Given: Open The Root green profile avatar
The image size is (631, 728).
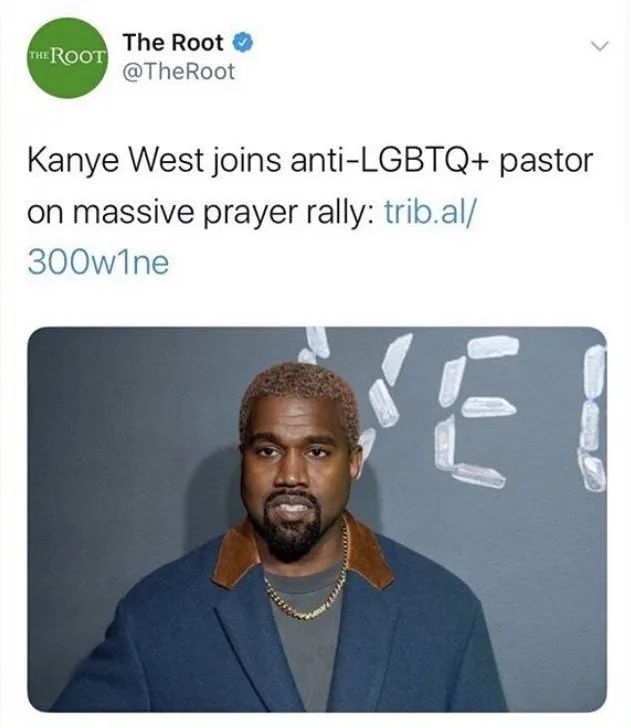Looking at the screenshot, I should pos(67,58).
